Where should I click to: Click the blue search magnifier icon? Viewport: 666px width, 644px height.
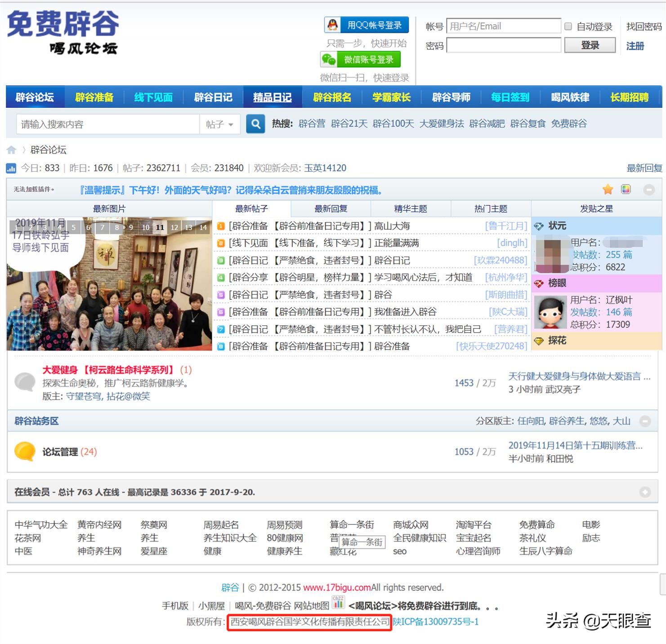point(255,124)
